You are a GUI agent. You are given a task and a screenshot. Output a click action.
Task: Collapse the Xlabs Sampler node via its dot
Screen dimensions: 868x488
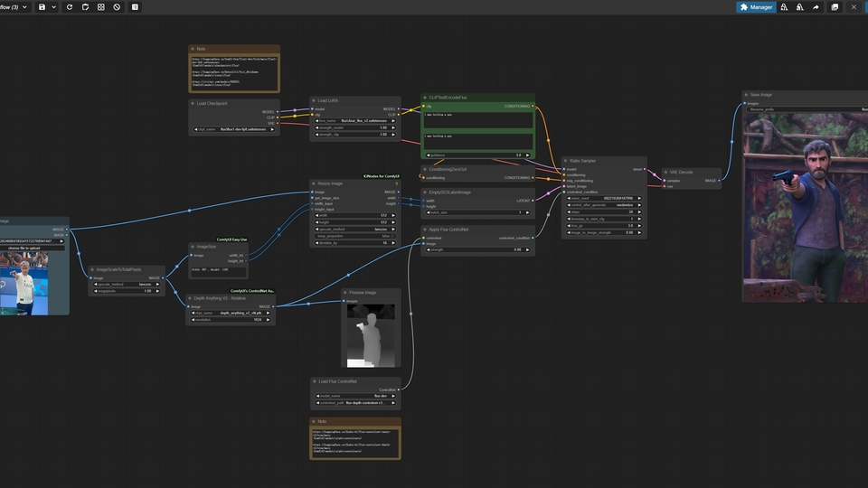[x=565, y=161]
